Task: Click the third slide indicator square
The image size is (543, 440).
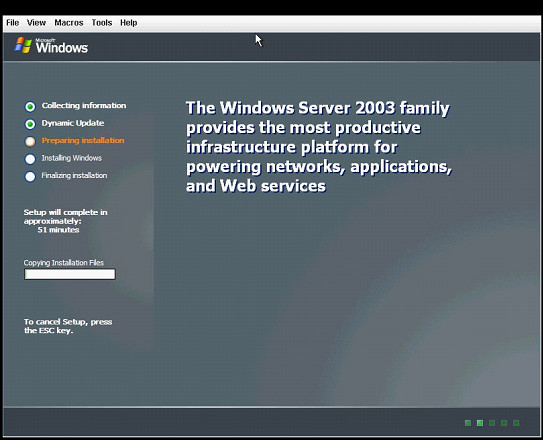Action: pyautogui.click(x=492, y=423)
